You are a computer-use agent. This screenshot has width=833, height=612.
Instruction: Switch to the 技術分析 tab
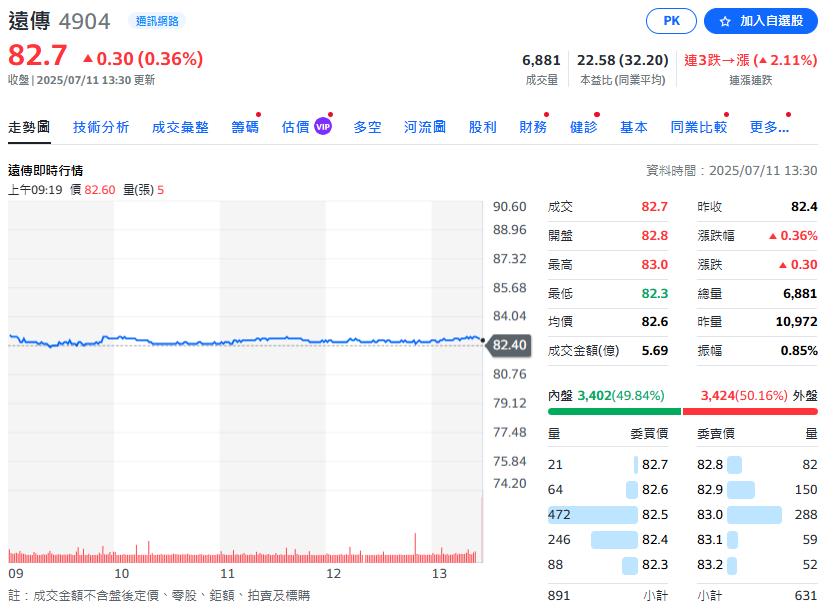(101, 127)
